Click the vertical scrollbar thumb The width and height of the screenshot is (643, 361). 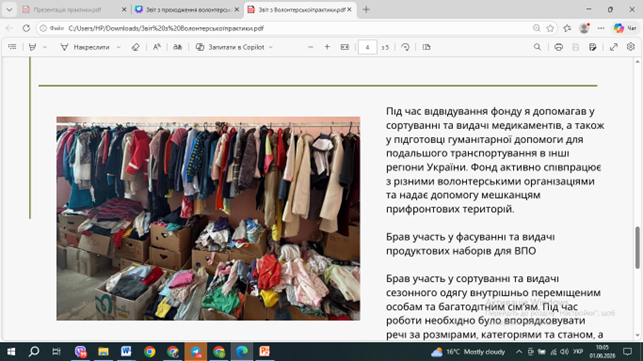(x=638, y=247)
